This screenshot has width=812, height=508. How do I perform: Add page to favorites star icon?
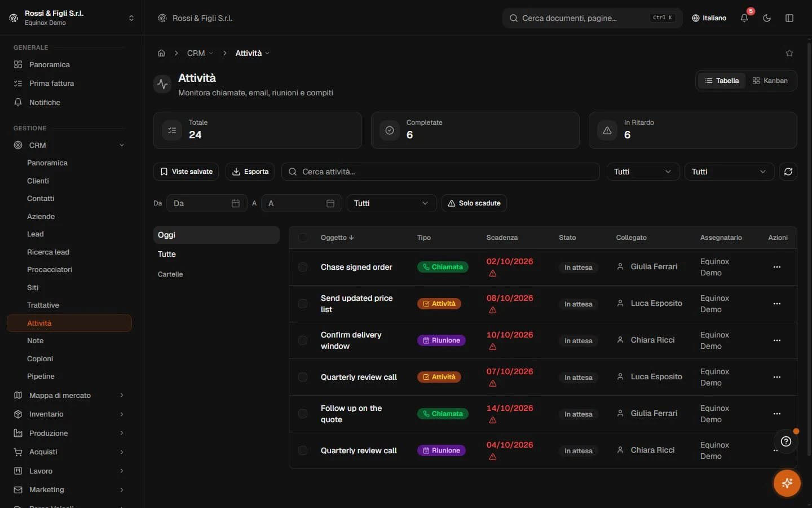point(789,53)
